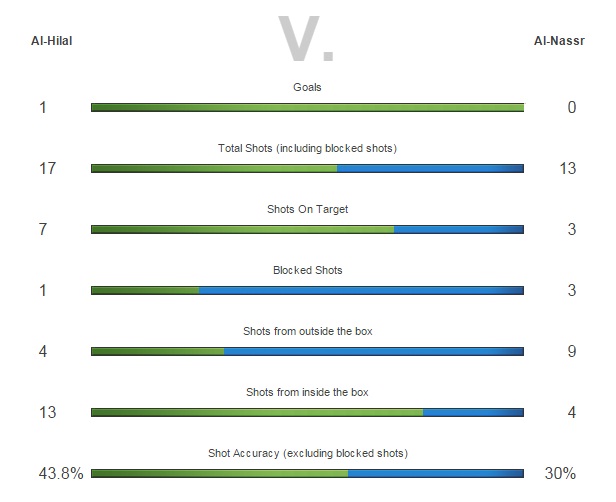Click Al-Hilal's 43.8% shot accuracy value
This screenshot has width=616, height=502.
point(59,474)
